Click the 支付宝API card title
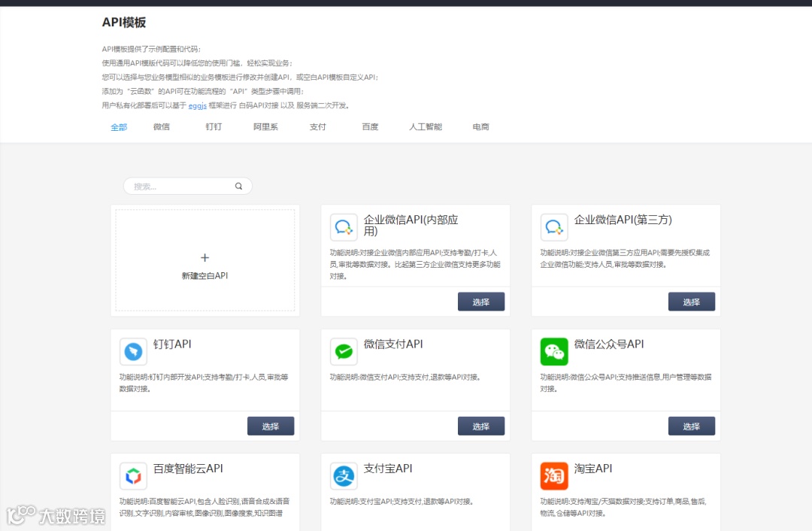 (388, 469)
